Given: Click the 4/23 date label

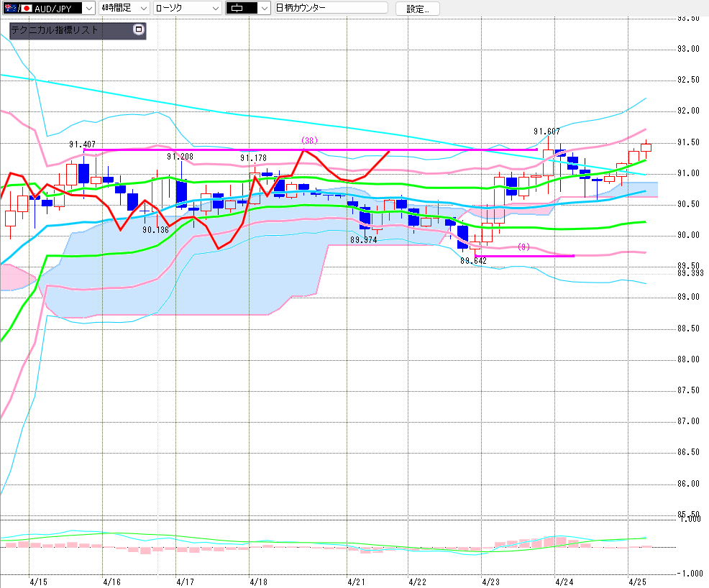Looking at the screenshot, I should pyautogui.click(x=490, y=582).
